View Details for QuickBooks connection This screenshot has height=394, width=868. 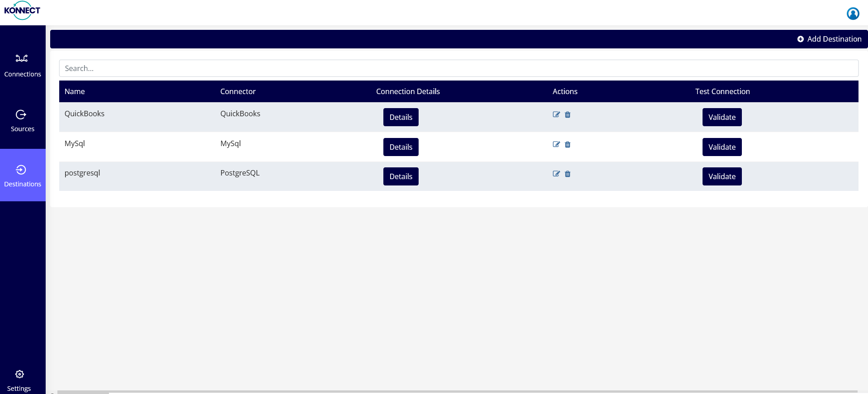tap(401, 117)
